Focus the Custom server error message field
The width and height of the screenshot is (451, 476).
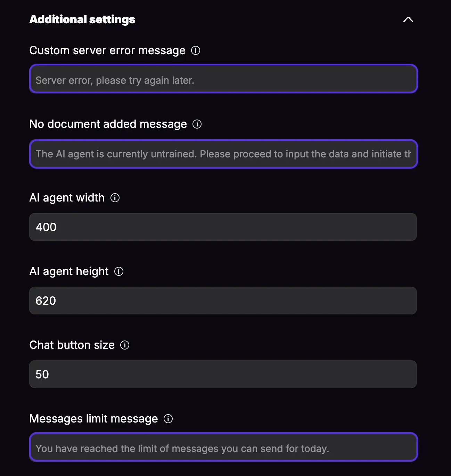(223, 79)
